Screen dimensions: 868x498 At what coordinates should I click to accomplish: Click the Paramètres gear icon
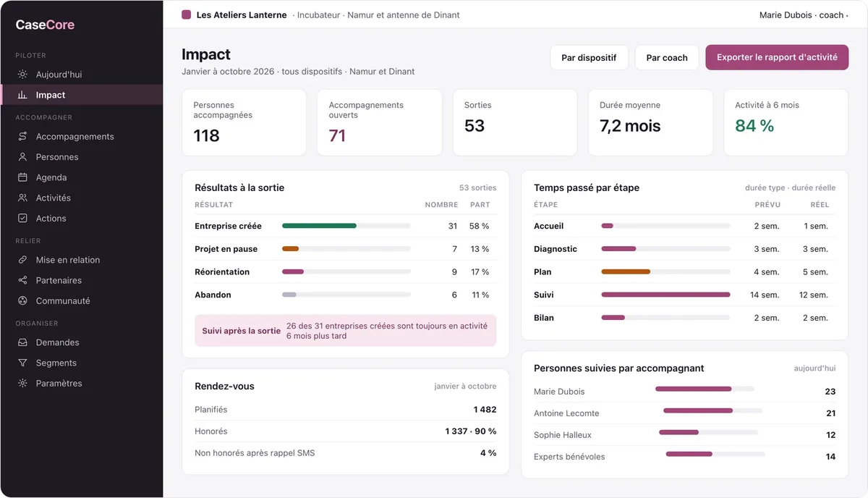click(x=22, y=383)
